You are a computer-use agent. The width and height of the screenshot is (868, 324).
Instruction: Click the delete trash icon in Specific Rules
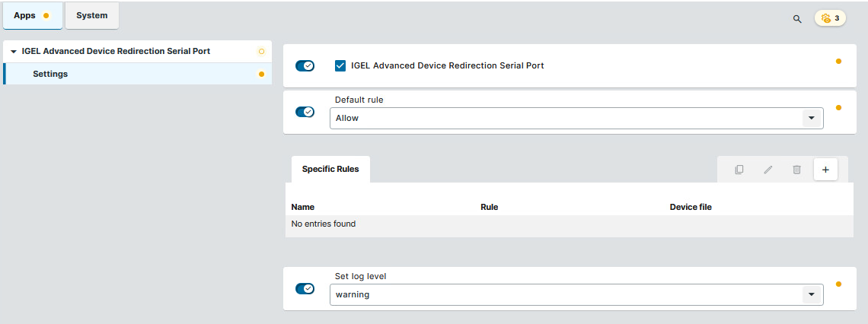coord(796,170)
